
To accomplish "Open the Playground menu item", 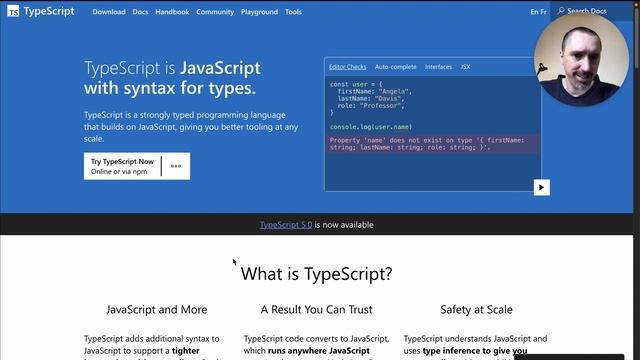I will click(x=259, y=12).
